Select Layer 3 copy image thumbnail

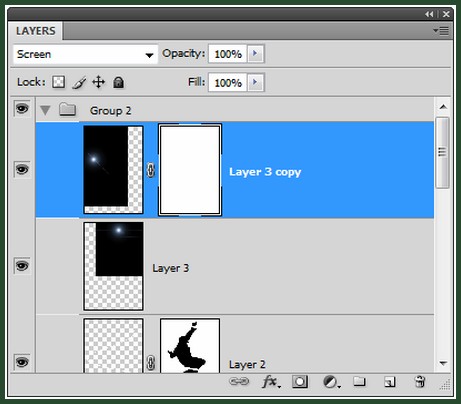click(x=114, y=170)
